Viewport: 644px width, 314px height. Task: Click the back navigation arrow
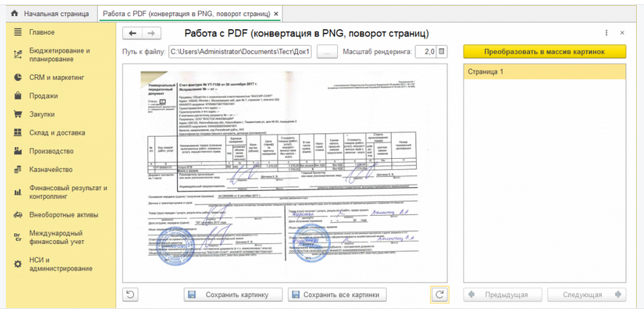pos(132,34)
